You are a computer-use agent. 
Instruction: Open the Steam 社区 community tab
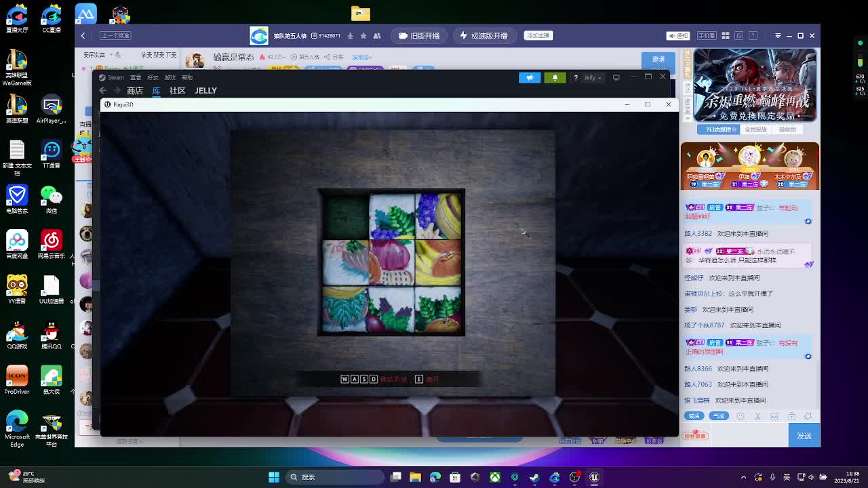point(177,91)
